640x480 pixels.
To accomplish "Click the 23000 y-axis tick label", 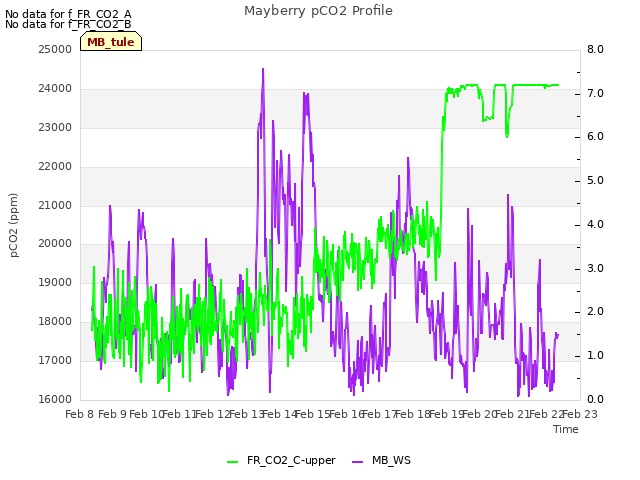I will pyautogui.click(x=55, y=127).
